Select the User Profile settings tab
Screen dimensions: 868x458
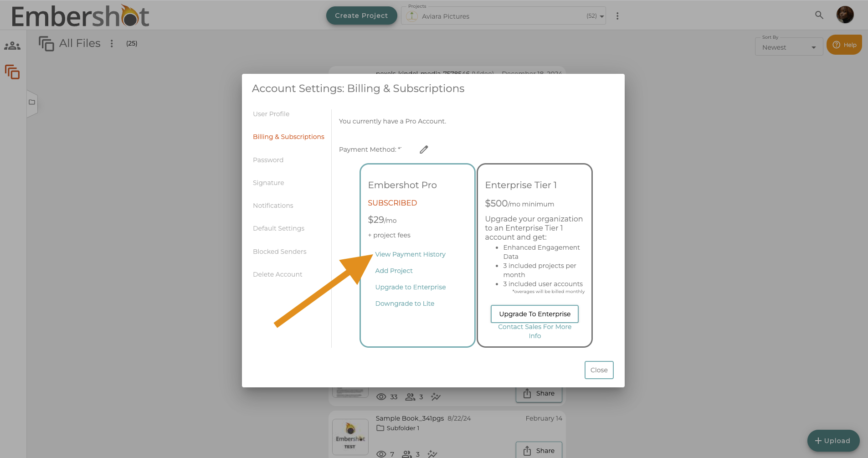[x=271, y=114]
